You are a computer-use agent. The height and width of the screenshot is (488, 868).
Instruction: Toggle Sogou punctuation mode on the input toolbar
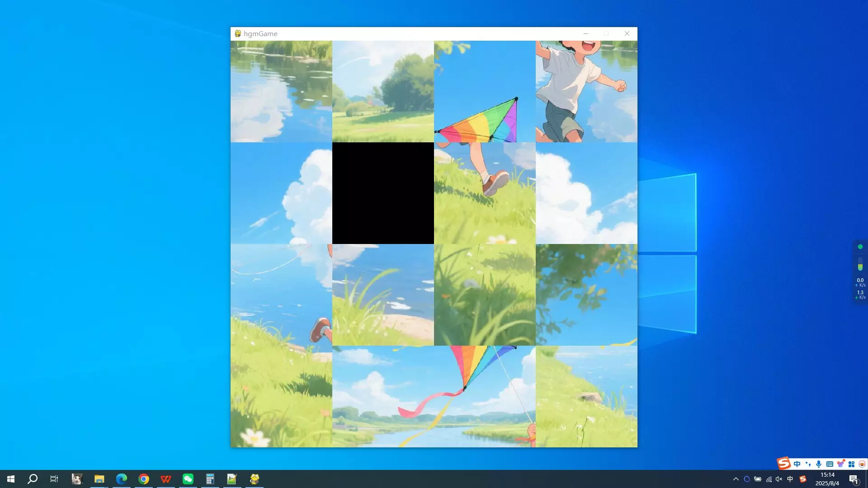[807, 464]
